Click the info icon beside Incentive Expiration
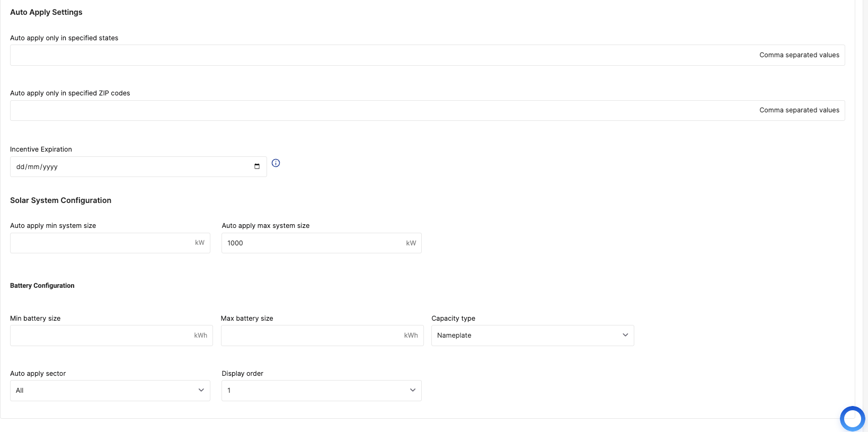Viewport: 868px width, 432px height. pos(276,163)
